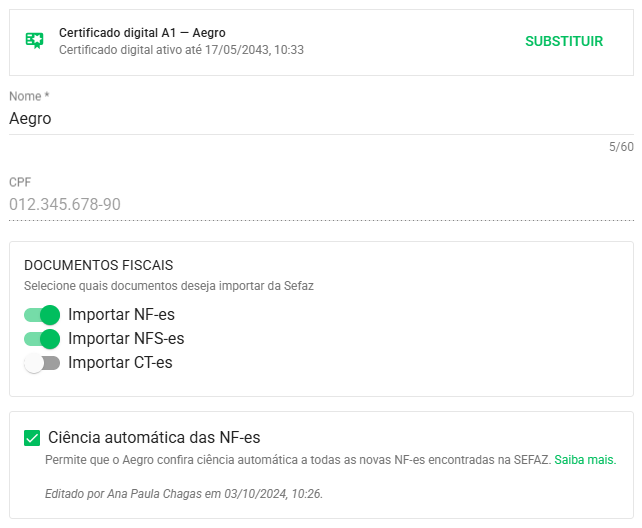
Task: Click the Nome field label
Action: click(29, 96)
